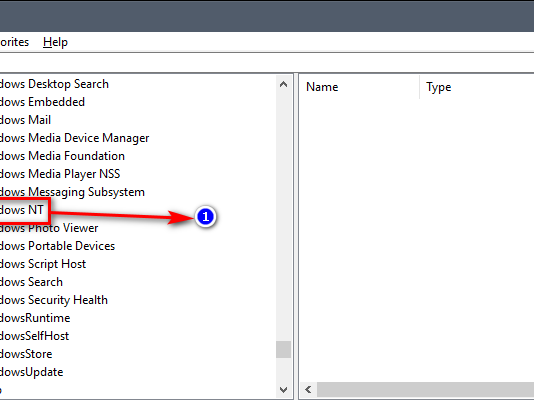This screenshot has height=400, width=534.
Task: Select the Windows Media Foundation key
Action: [62, 156]
